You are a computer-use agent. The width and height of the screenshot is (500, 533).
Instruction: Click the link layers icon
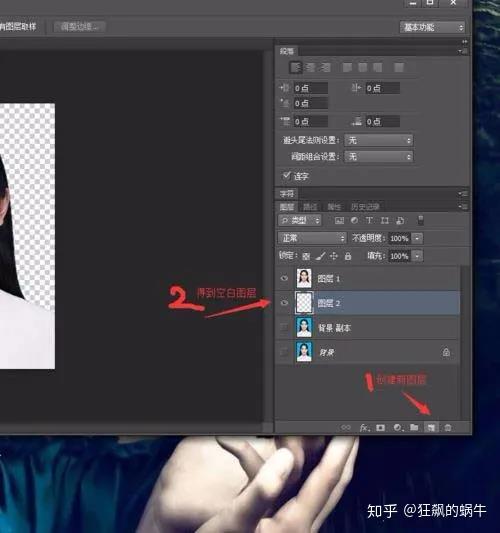click(346, 428)
